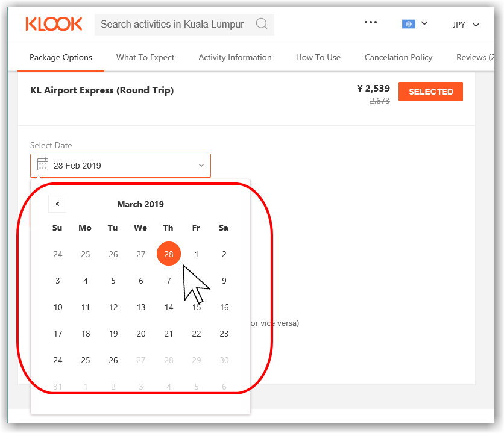Open Activity Information tab

(x=235, y=57)
